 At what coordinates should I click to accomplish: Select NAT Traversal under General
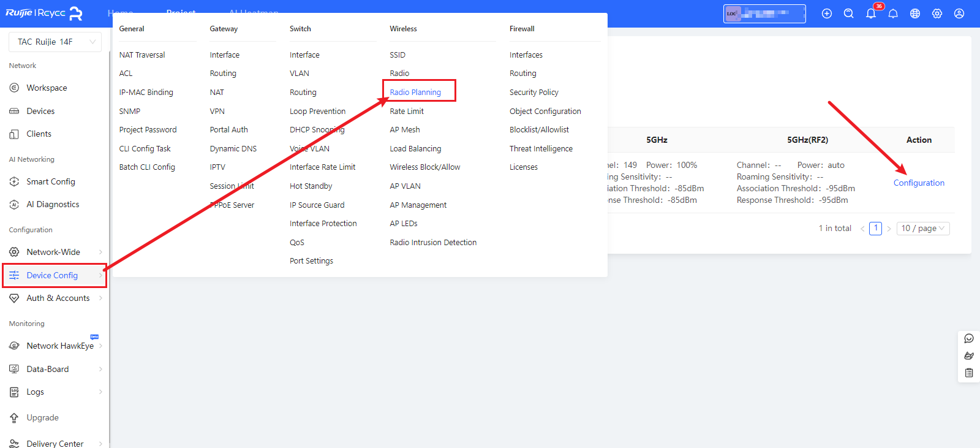tap(142, 55)
